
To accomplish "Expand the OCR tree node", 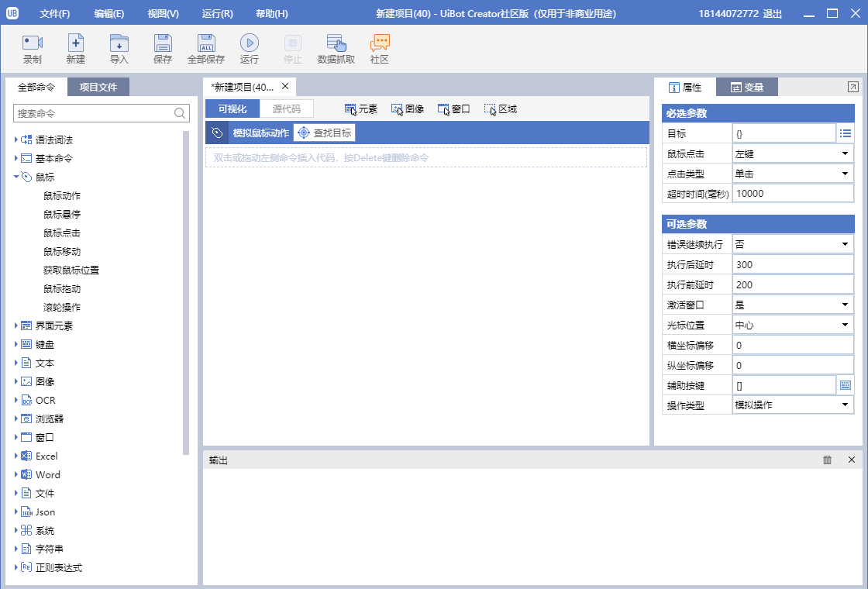I will point(16,400).
